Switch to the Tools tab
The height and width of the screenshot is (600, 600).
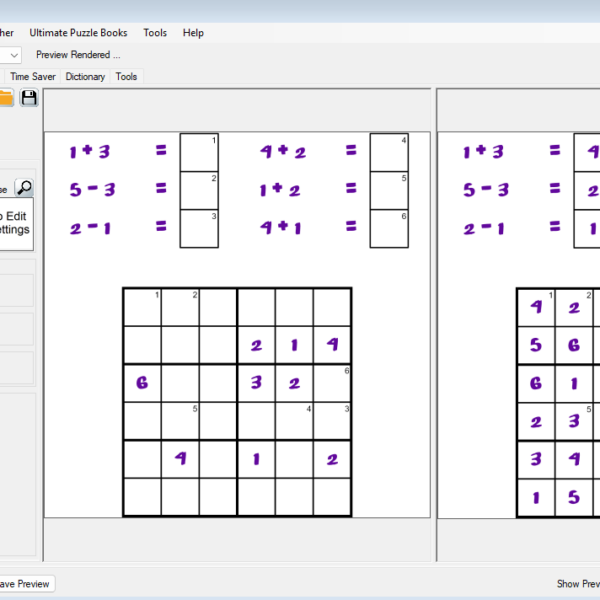point(126,76)
